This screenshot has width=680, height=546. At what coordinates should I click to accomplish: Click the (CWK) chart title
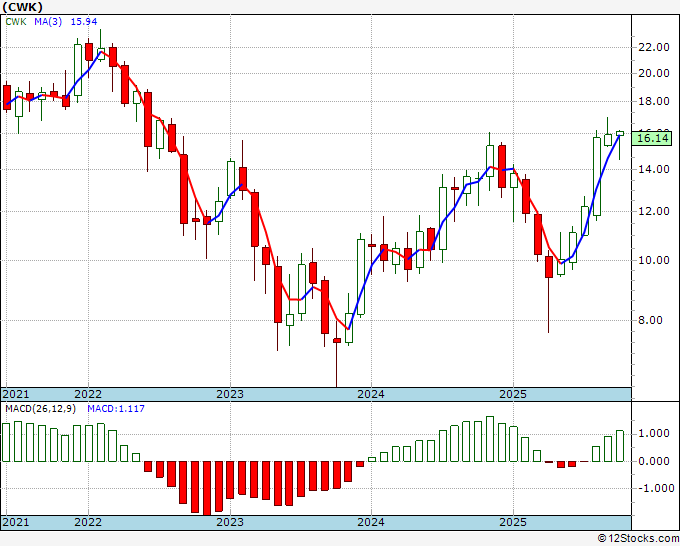(22, 7)
